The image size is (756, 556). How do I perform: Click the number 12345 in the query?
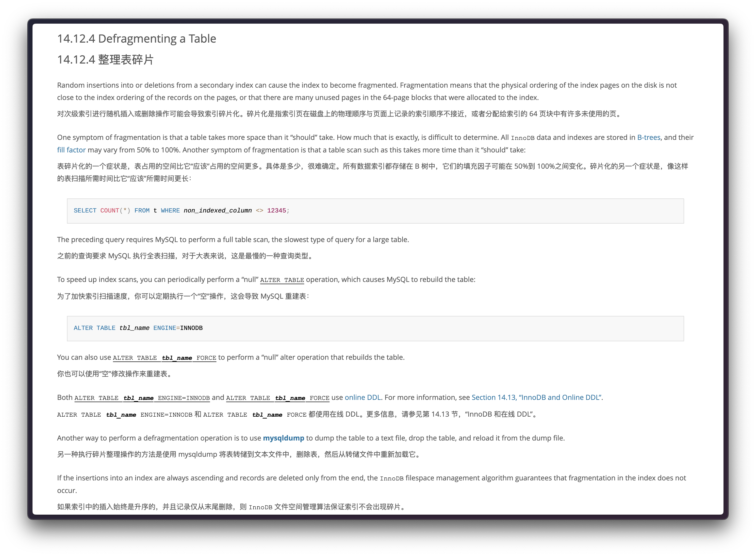[x=276, y=211]
